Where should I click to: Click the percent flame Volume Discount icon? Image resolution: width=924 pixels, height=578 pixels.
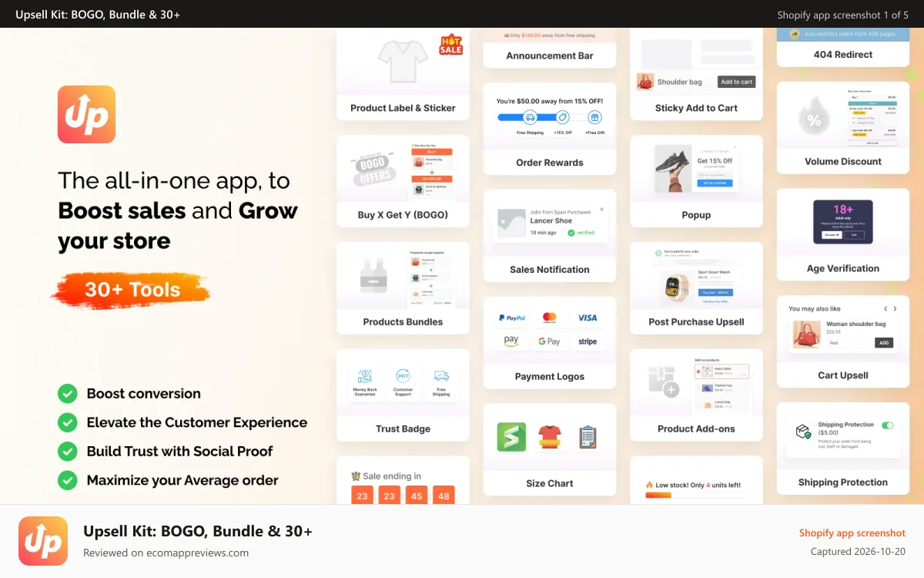point(814,116)
